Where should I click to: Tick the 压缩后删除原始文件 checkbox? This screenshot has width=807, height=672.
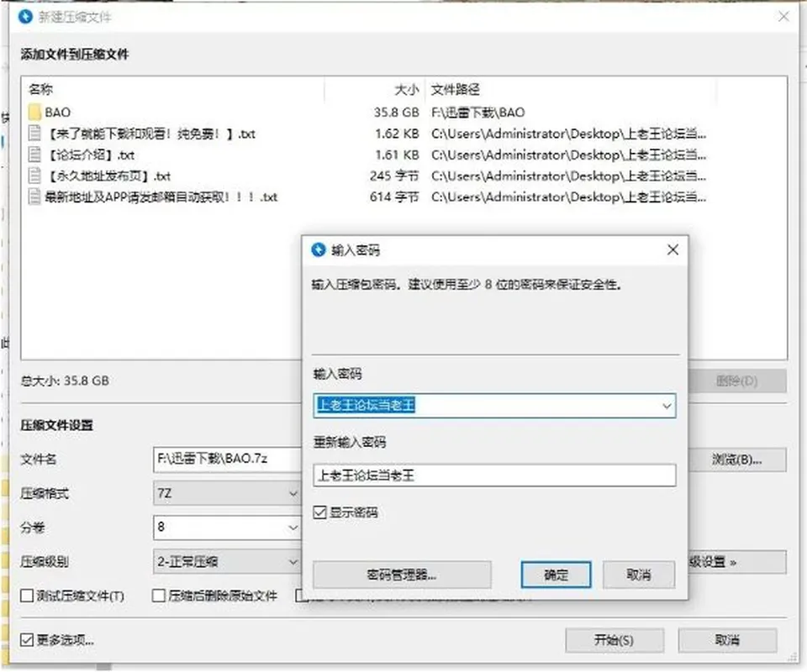point(159,596)
